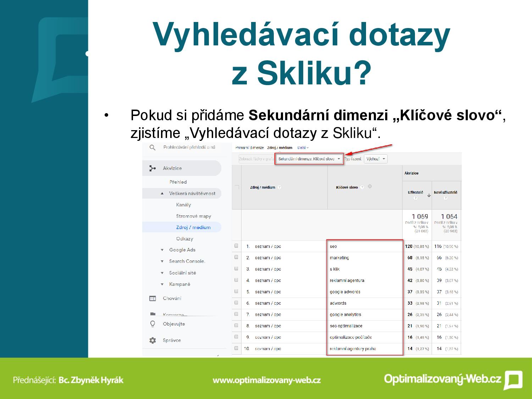Click the search magnifier icon in sidebar
Viewport: 532px width, 399px height.
pos(152,148)
